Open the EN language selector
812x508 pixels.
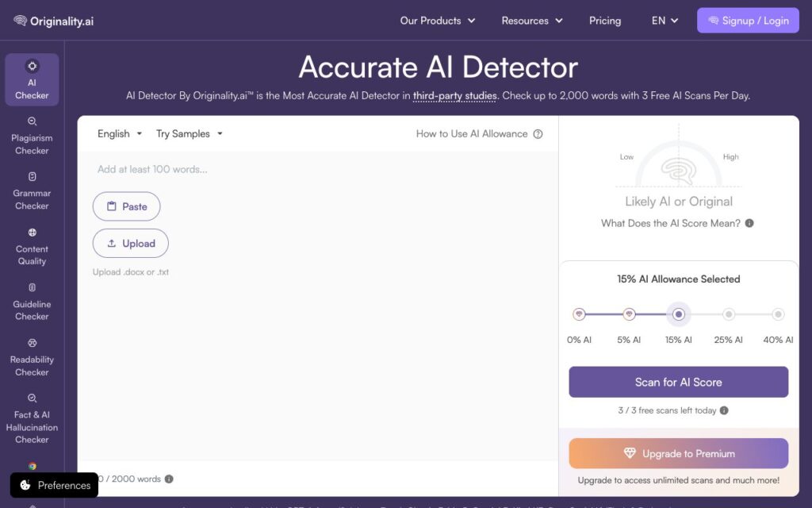665,21
